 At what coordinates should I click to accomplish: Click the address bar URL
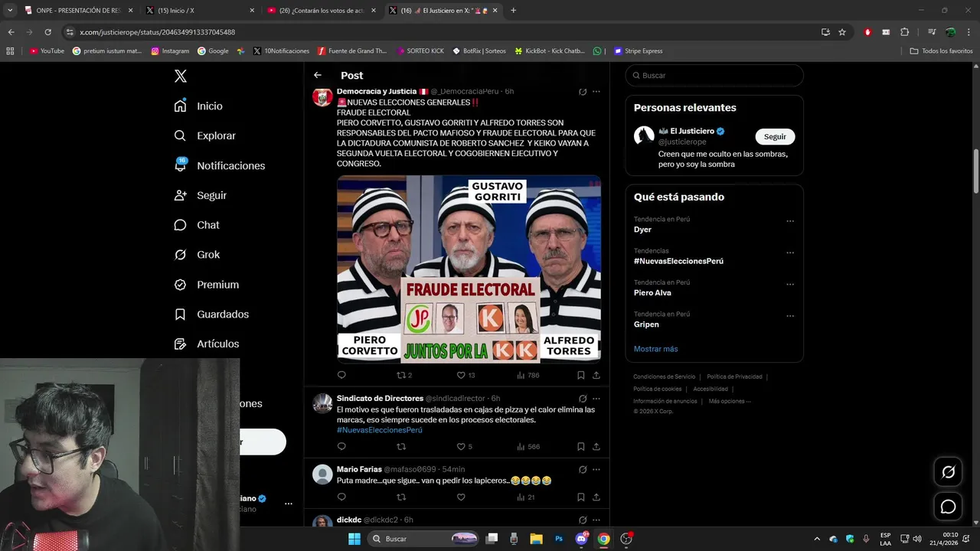pyautogui.click(x=157, y=32)
